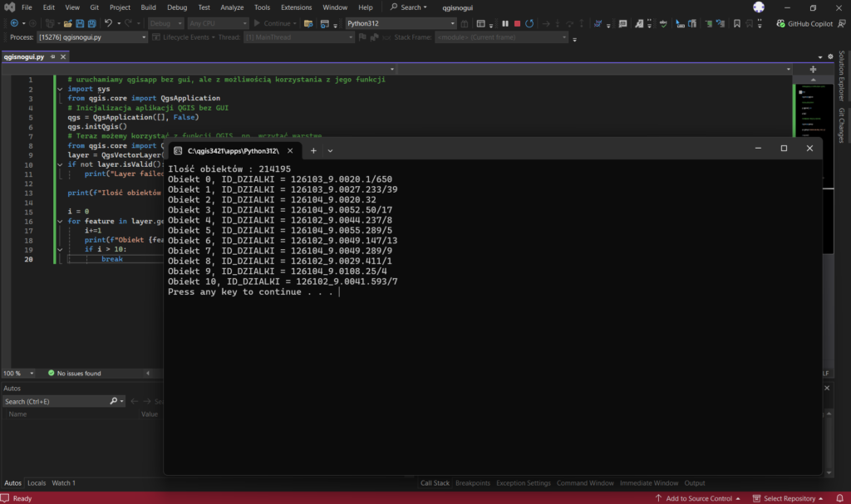Expand the 100 % zoom dropdown
This screenshot has height=504, width=851.
(30, 374)
